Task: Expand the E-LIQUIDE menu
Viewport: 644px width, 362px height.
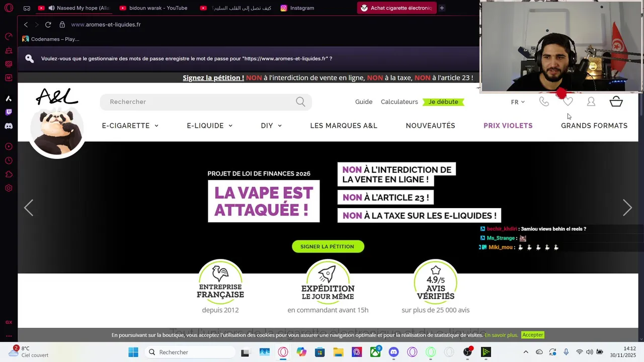Action: click(209, 126)
